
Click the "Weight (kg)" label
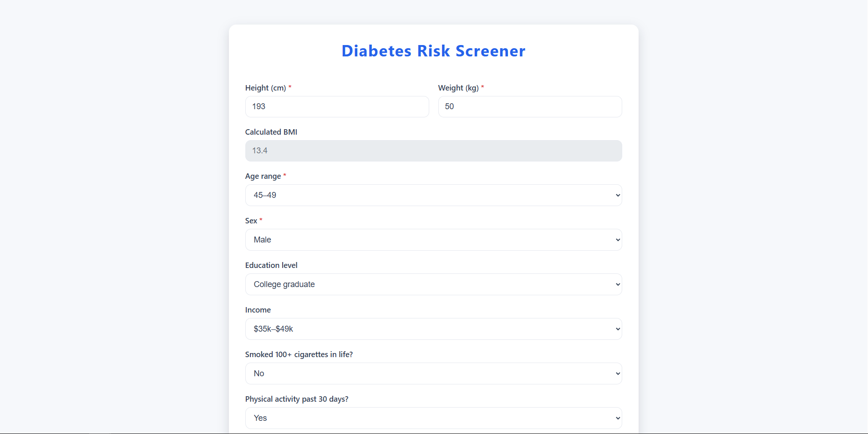(458, 88)
